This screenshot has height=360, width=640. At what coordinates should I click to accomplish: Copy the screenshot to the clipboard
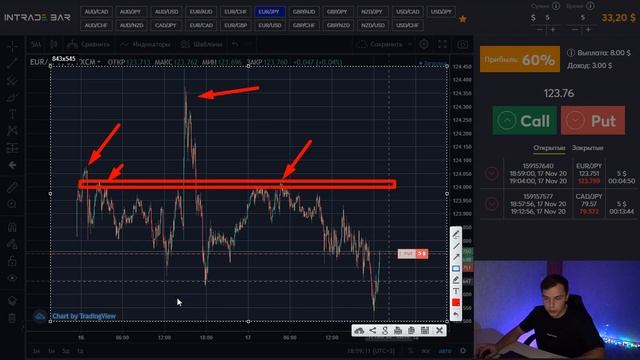pos(411,330)
